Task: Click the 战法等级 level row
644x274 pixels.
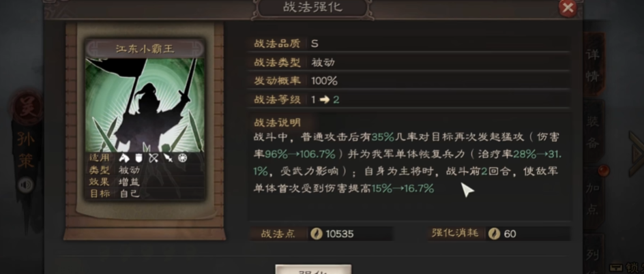Action: 409,100
